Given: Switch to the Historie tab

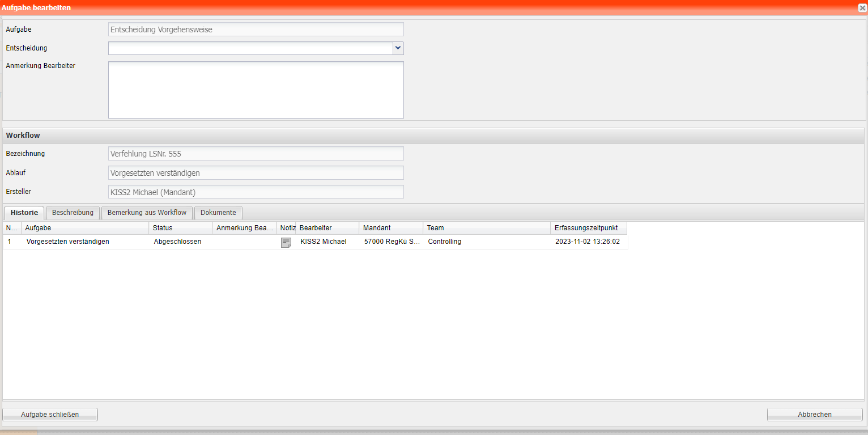Looking at the screenshot, I should tap(24, 213).
